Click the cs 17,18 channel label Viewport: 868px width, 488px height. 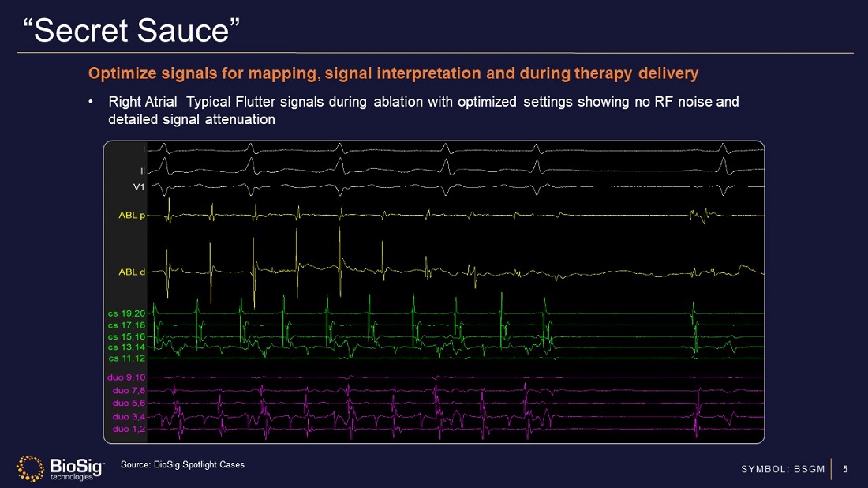(x=126, y=325)
